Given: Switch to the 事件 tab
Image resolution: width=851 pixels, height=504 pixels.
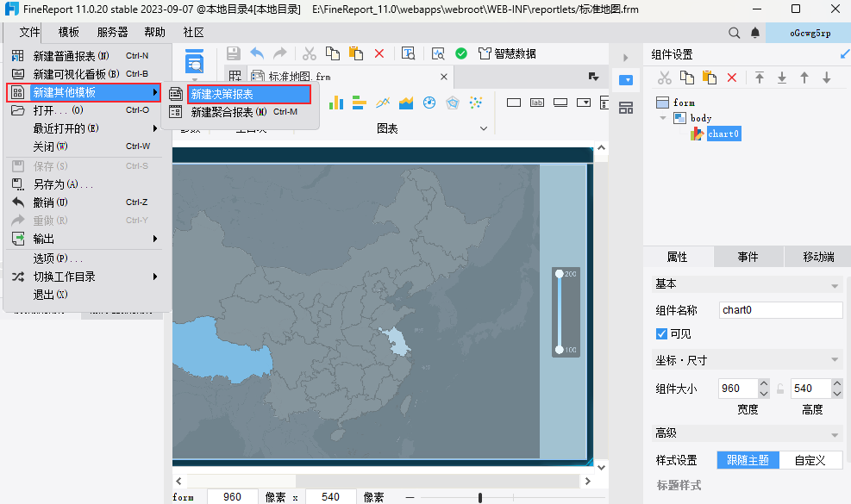Looking at the screenshot, I should coord(748,257).
